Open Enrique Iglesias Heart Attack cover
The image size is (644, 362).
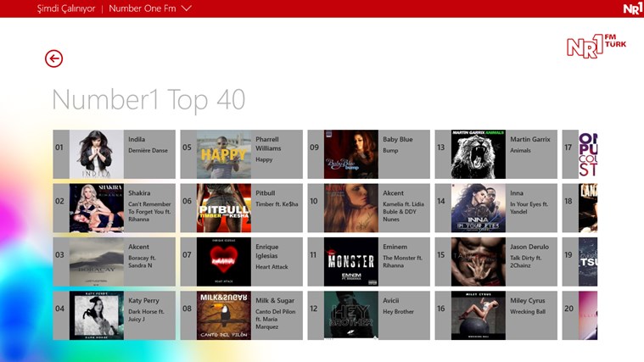point(224,262)
